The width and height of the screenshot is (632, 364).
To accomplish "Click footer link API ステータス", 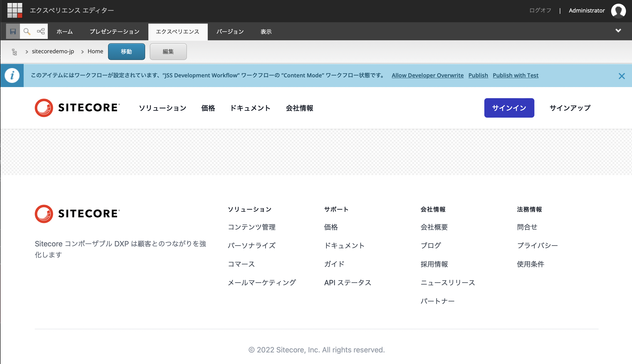I will 348,282.
